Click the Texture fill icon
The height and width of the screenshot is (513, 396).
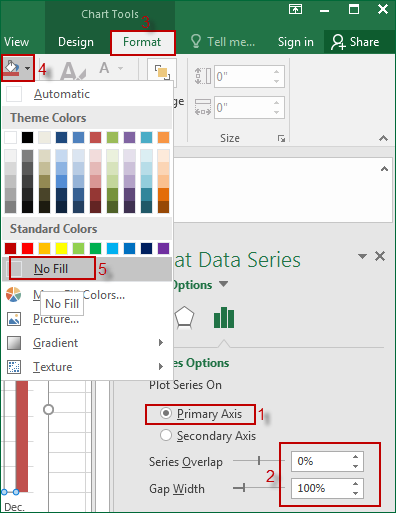[14, 367]
